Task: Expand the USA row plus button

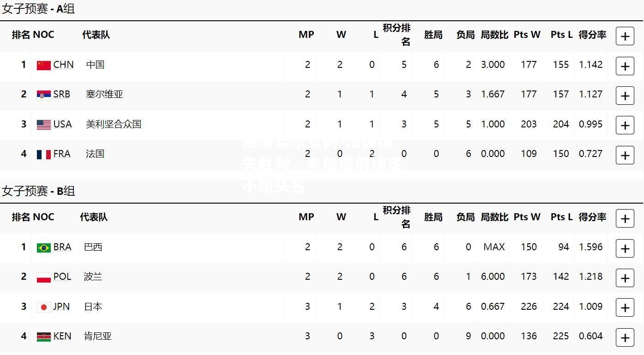Action: click(x=625, y=125)
